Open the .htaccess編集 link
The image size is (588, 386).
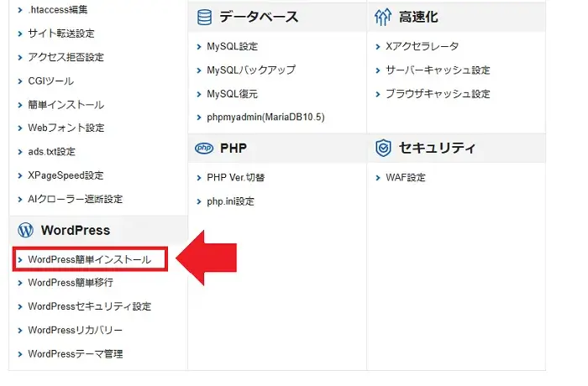58,10
